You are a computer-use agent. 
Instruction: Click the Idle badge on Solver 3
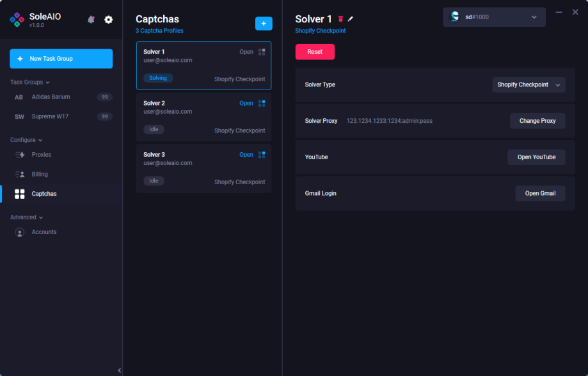pyautogui.click(x=154, y=181)
